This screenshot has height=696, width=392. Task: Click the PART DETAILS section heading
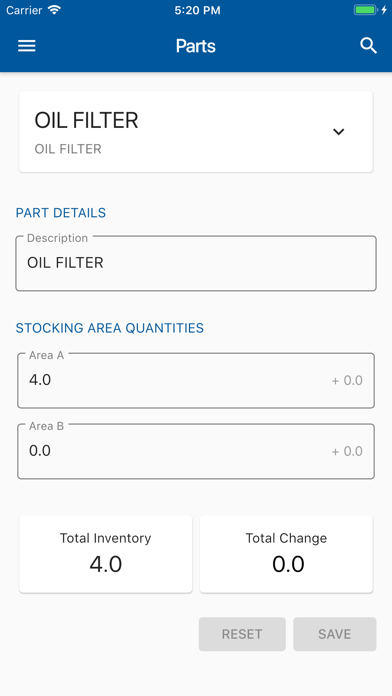pos(61,213)
